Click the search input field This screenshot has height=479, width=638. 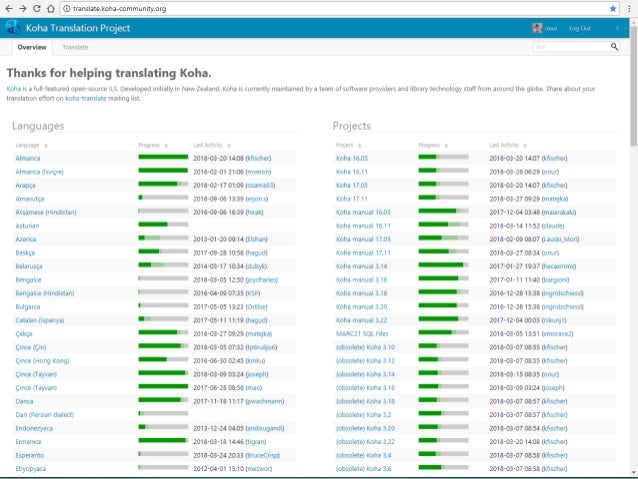(x=571, y=47)
